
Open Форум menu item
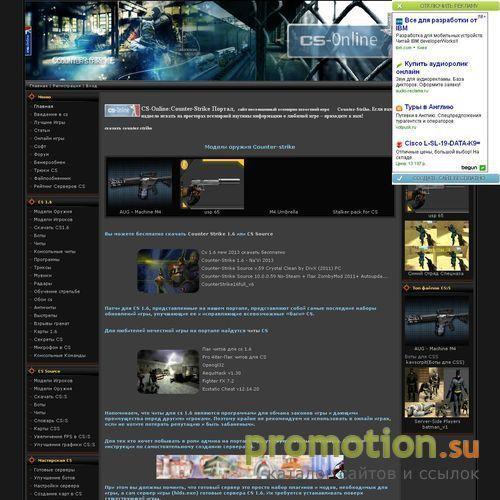41,154
